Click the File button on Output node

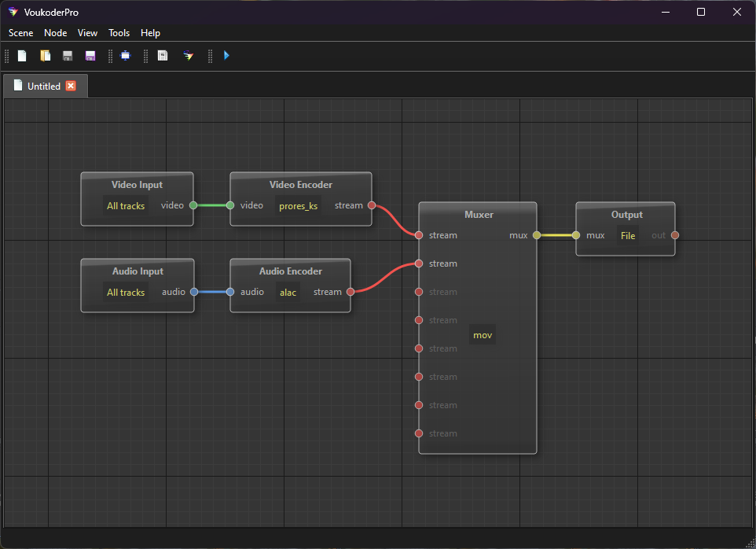click(628, 236)
